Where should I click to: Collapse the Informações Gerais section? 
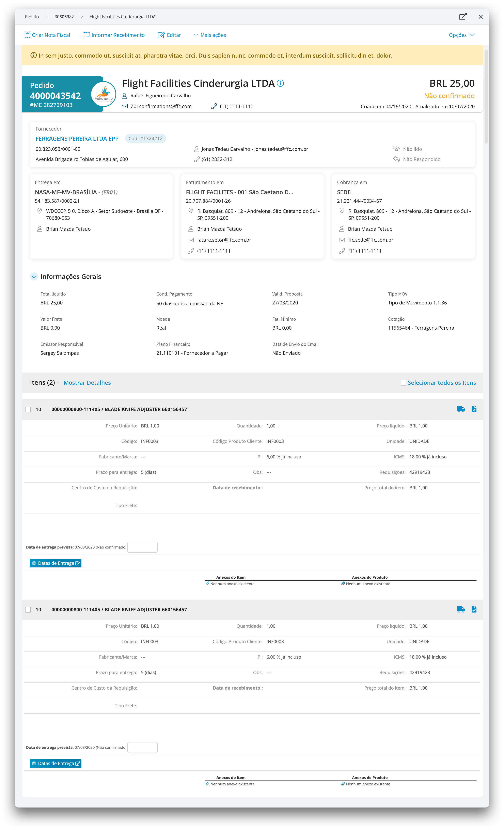point(34,276)
